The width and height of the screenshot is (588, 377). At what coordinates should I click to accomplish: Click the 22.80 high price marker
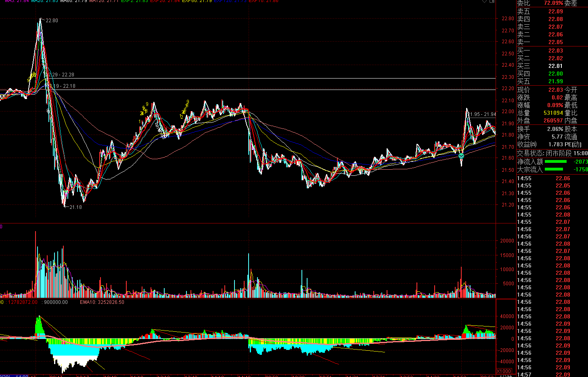click(x=52, y=21)
